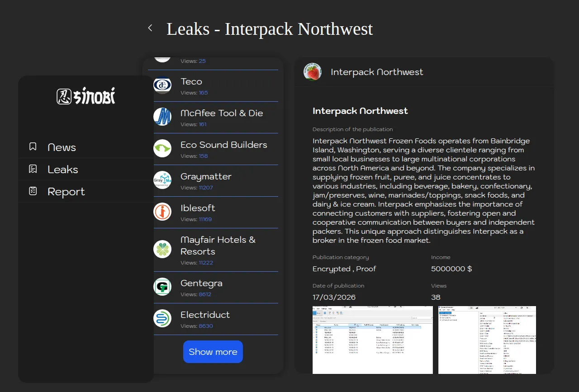Click the Graymatter logo icon
This screenshot has height=392, width=579.
point(162,180)
